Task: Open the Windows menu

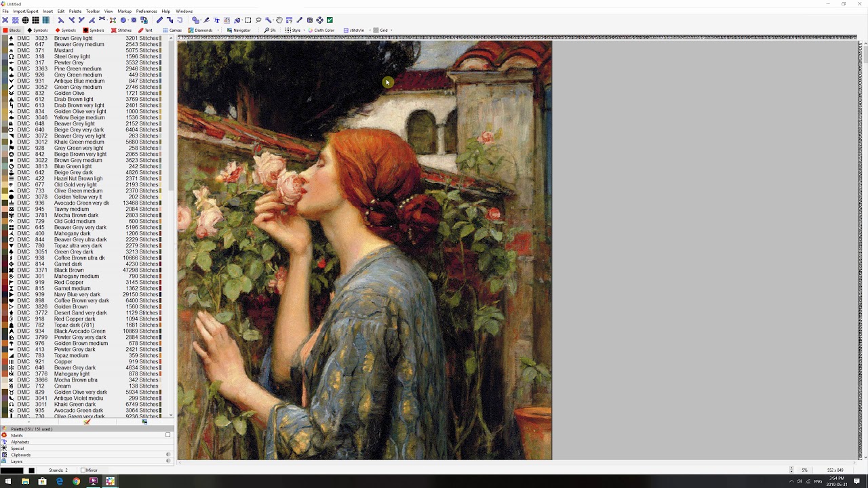Action: pos(184,12)
